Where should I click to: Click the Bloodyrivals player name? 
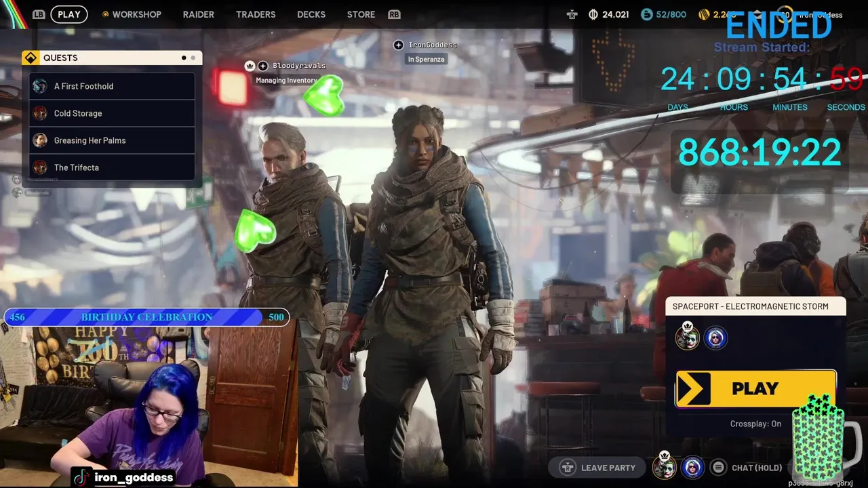pyautogui.click(x=299, y=66)
